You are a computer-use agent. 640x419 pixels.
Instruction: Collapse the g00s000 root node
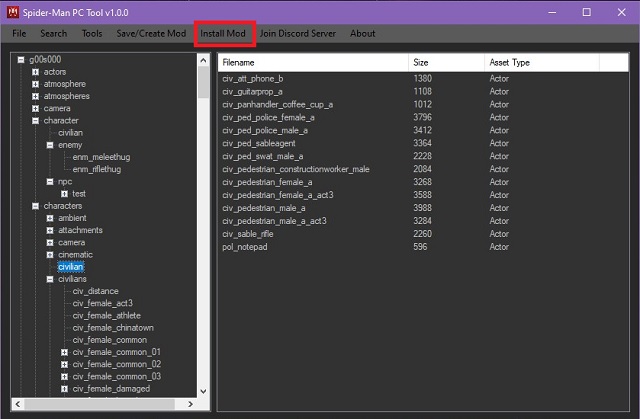[x=21, y=60]
